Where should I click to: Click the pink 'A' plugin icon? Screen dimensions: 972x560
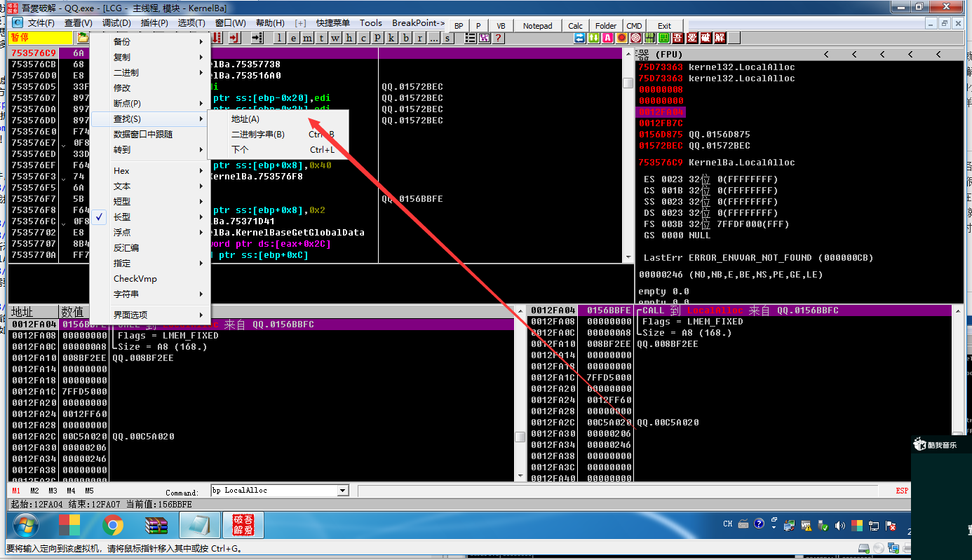607,38
